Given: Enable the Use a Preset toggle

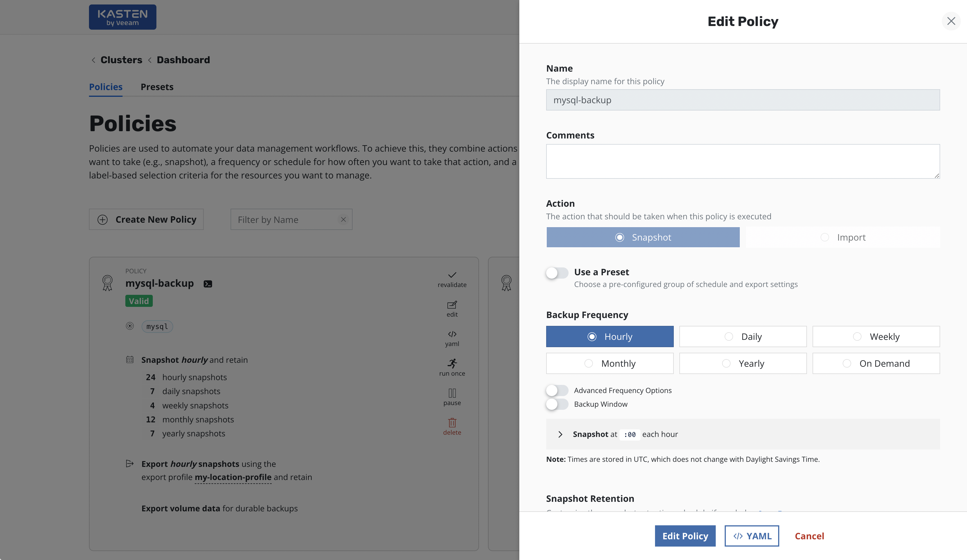Looking at the screenshot, I should pos(557,273).
